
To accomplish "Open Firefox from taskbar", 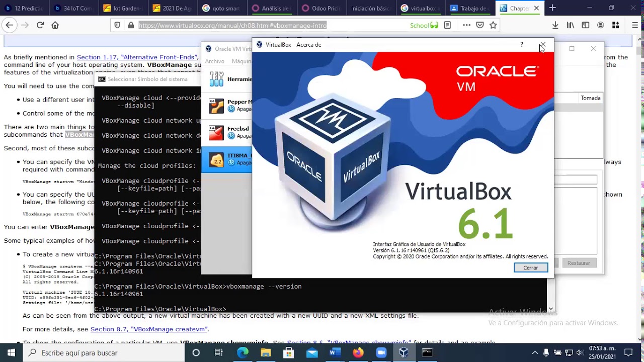I will [358, 352].
